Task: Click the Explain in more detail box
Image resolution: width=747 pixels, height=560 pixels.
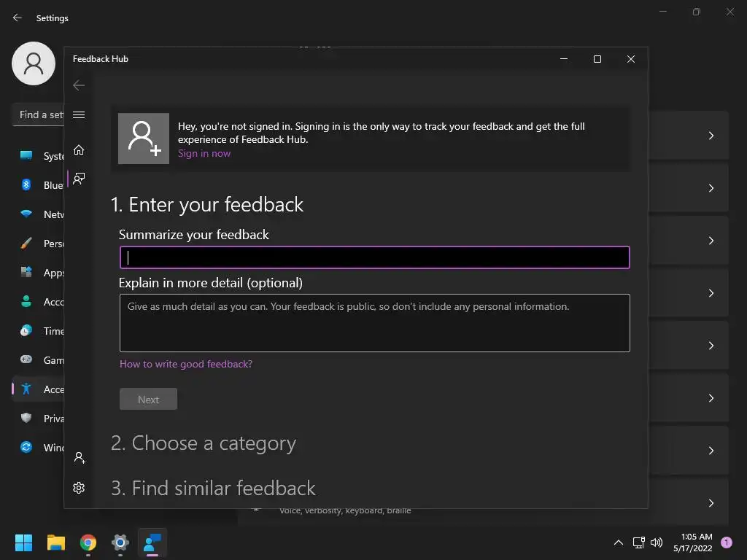Action: point(374,323)
